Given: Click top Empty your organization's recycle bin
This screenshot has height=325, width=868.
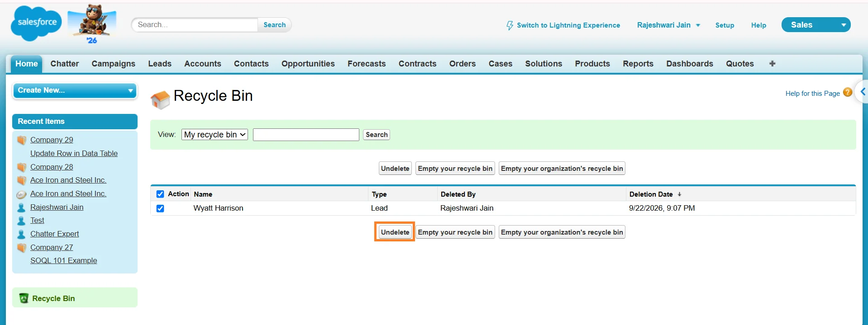Looking at the screenshot, I should coord(562,169).
